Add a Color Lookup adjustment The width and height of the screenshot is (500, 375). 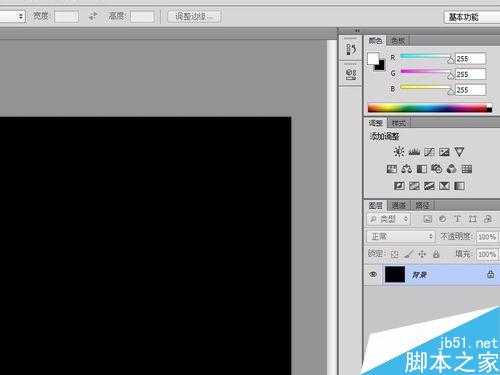(x=467, y=169)
